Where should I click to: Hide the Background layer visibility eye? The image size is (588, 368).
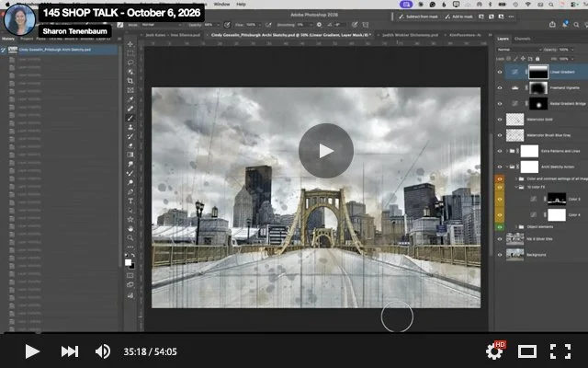(500, 255)
